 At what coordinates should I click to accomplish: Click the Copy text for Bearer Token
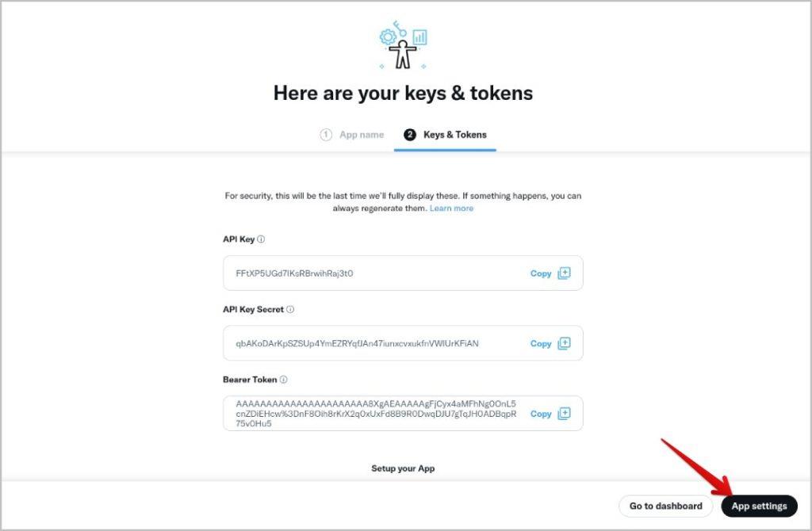pyautogui.click(x=541, y=414)
